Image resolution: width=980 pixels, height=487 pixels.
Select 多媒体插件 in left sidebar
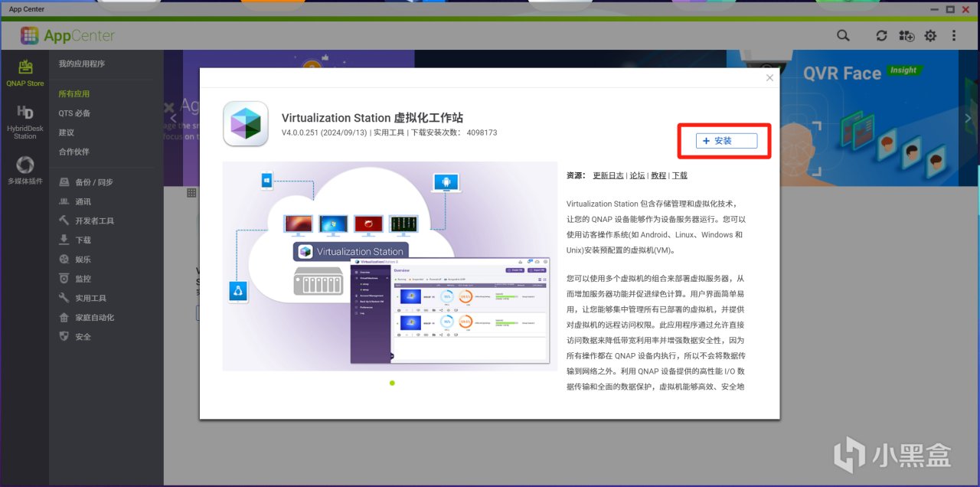(25, 171)
